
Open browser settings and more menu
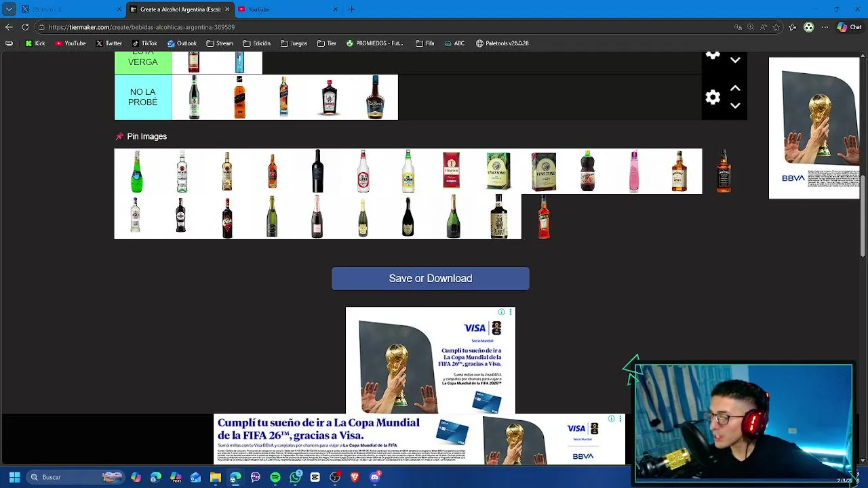pos(825,27)
